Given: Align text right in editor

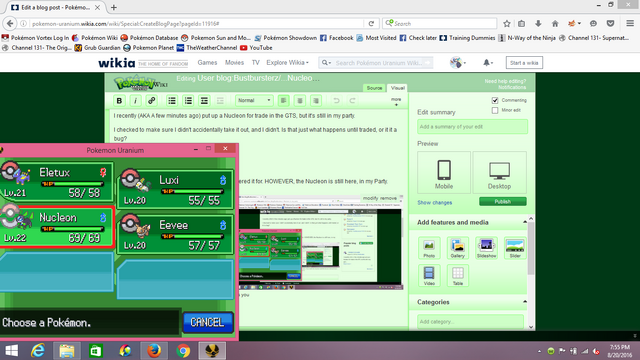Looking at the screenshot, I should click(316, 100).
